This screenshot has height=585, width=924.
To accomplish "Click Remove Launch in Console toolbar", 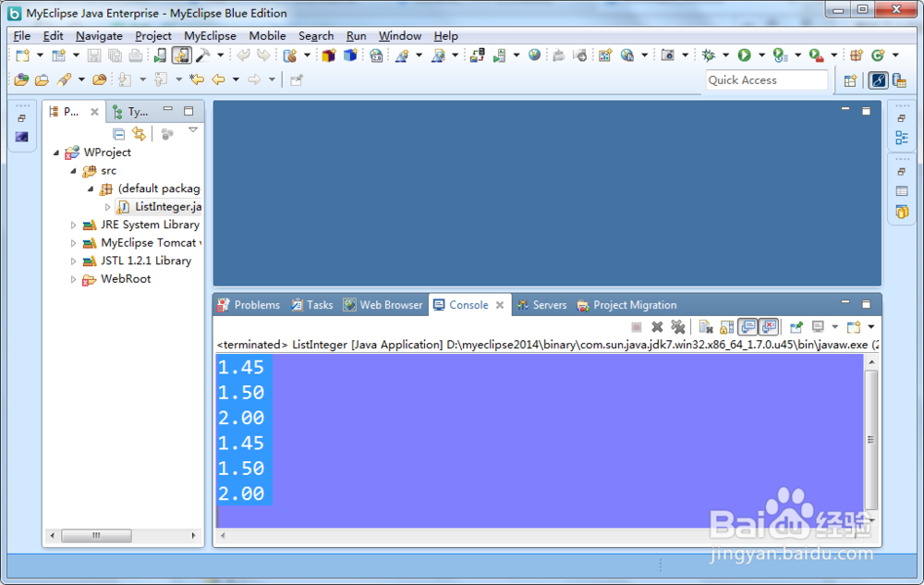I will pyautogui.click(x=657, y=326).
